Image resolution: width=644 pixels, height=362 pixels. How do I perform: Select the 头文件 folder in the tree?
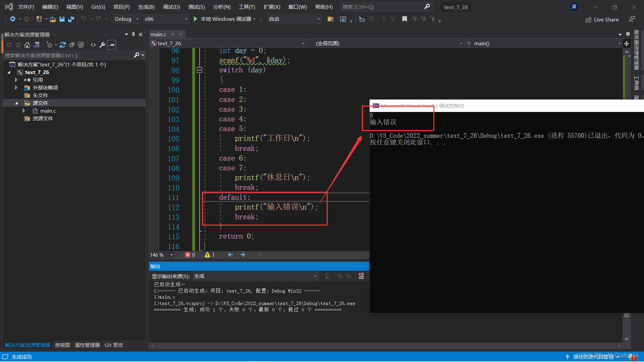pos(40,95)
